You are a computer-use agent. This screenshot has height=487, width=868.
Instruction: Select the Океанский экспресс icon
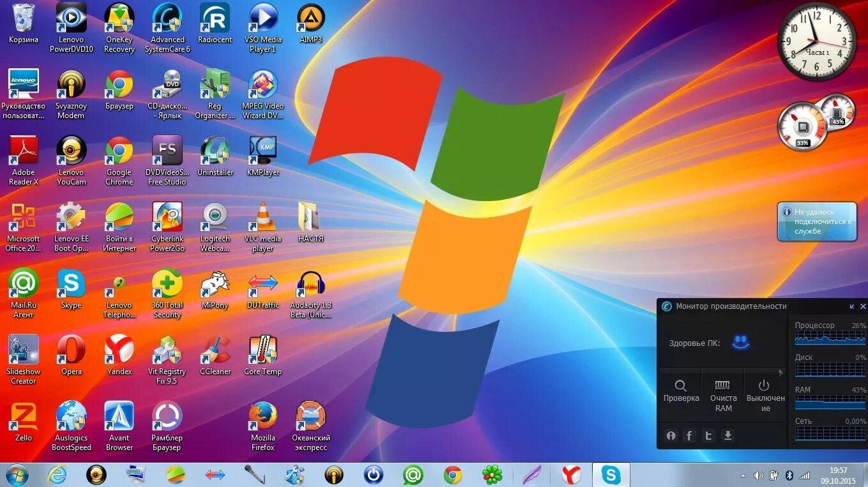pos(310,426)
